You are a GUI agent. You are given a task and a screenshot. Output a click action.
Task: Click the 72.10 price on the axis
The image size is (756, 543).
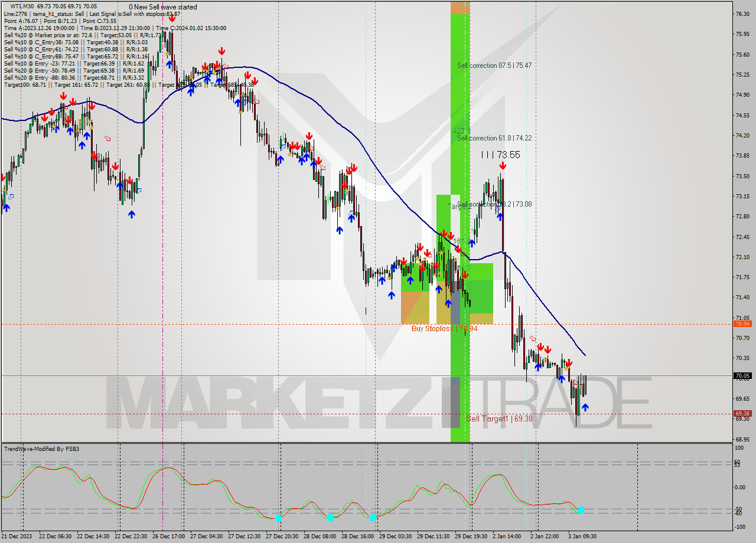pos(742,257)
